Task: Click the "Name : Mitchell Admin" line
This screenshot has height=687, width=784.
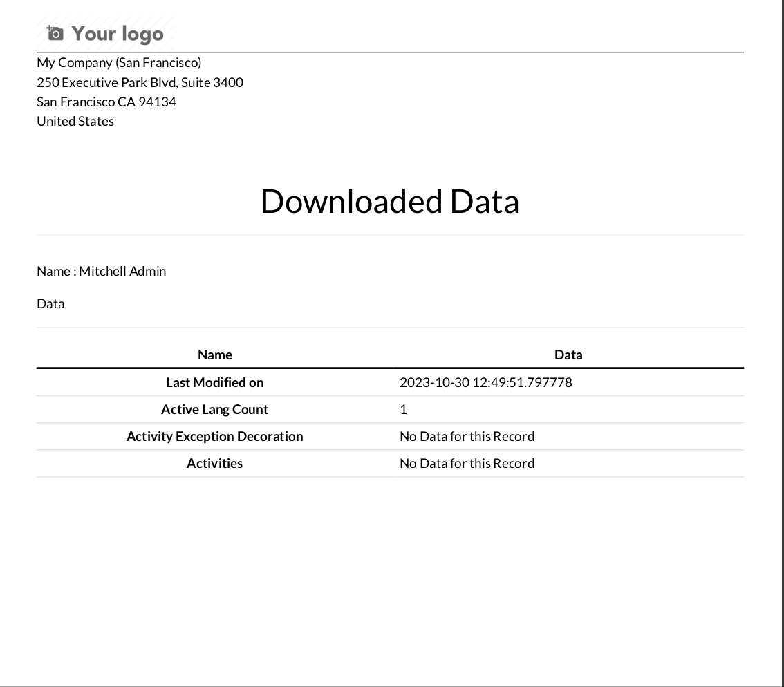Action: (102, 271)
